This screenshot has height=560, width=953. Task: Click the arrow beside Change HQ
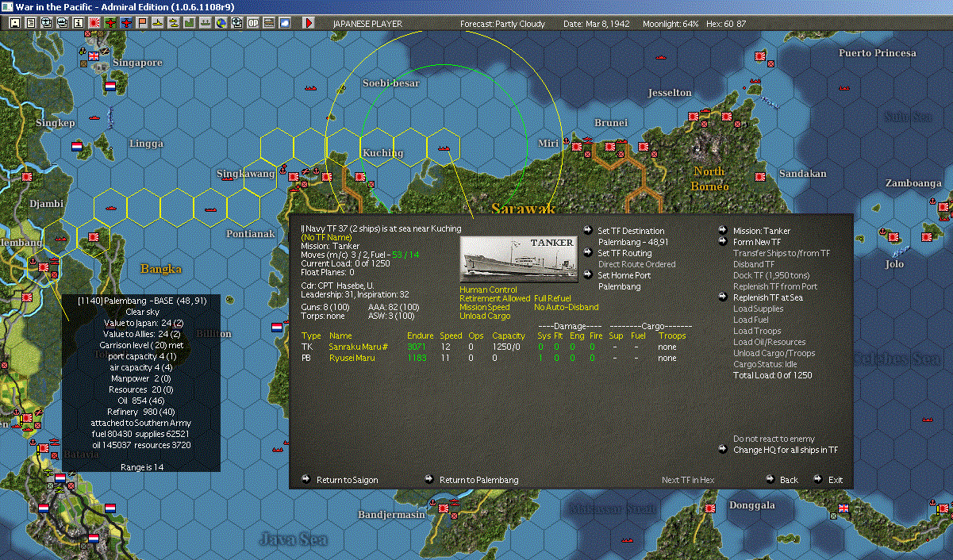click(x=723, y=450)
